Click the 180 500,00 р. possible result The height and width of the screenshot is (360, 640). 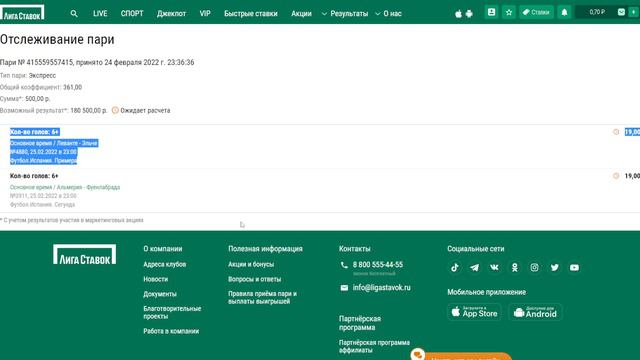tap(89, 110)
